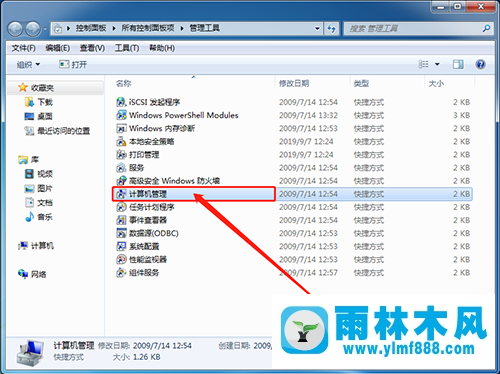Open the address bar history dropdown
The height and width of the screenshot is (374, 500).
pyautogui.click(x=317, y=28)
